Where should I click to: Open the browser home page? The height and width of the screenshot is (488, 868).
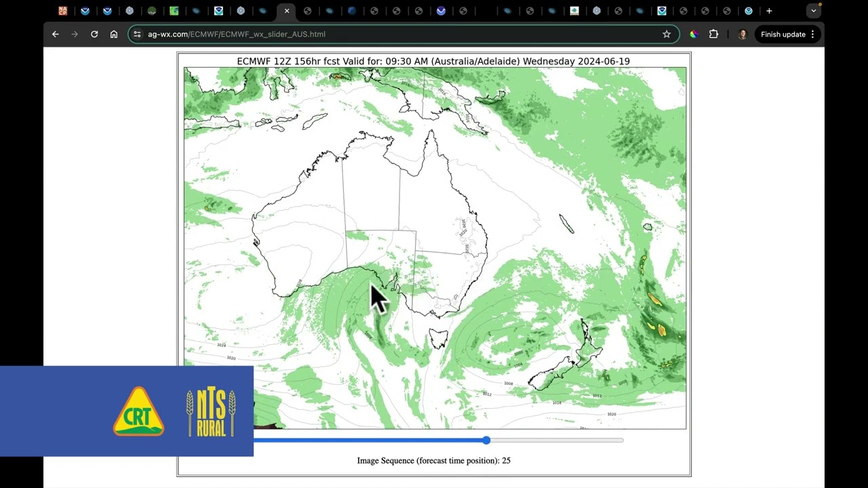(114, 34)
